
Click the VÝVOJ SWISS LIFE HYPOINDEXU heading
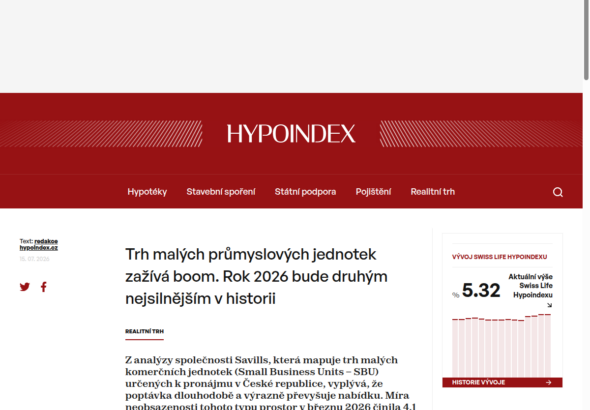pos(499,257)
